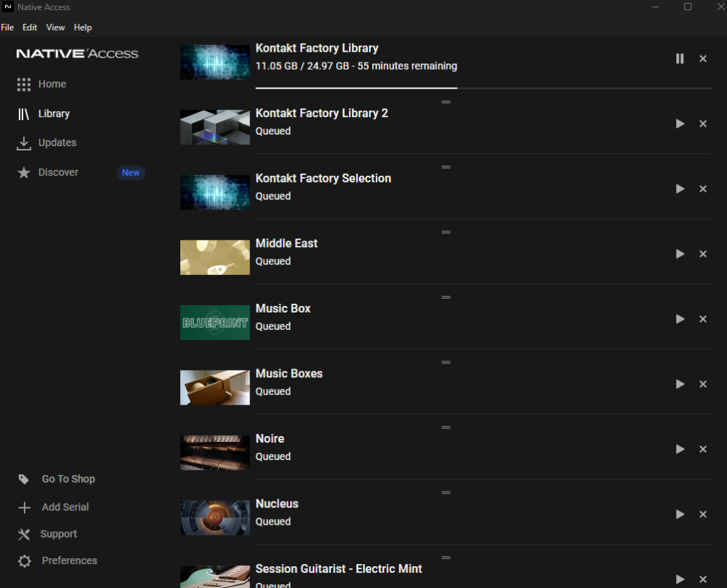Grab reorder handle above Nucleus
The width and height of the screenshot is (727, 588).
[446, 493]
